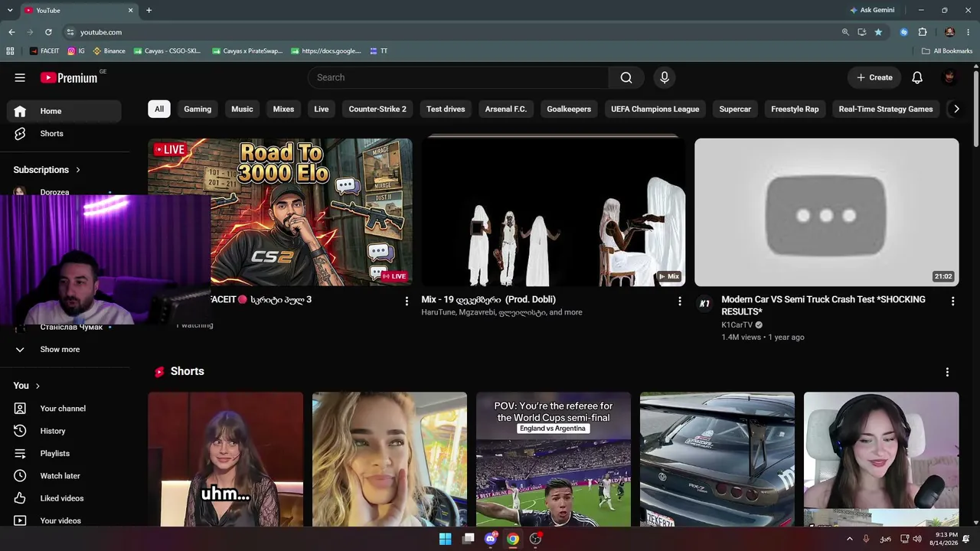This screenshot has height=551, width=980.
Task: Open Your channel in the sidebar
Action: pos(64,409)
